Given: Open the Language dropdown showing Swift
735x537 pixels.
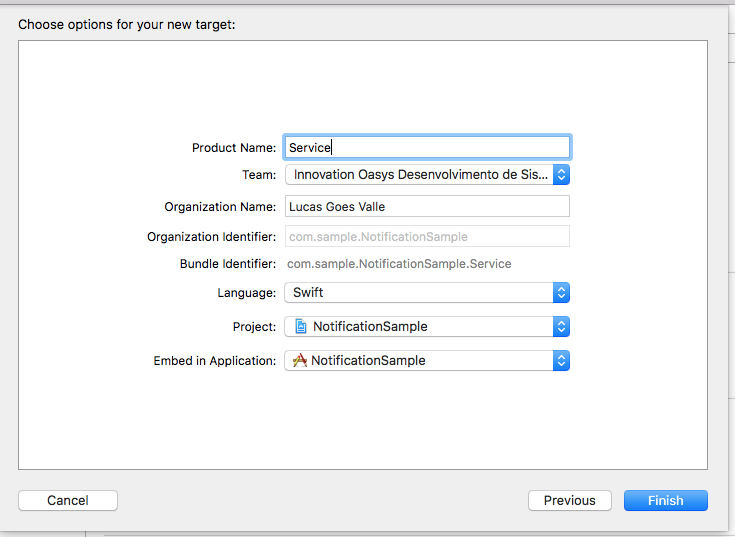Looking at the screenshot, I should click(427, 292).
